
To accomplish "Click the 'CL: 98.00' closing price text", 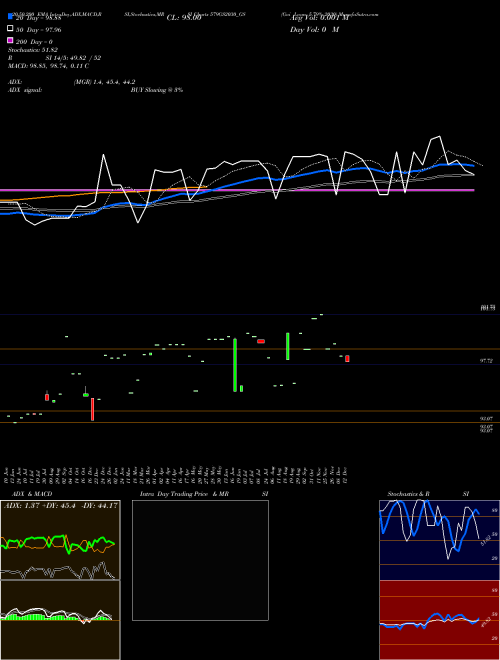I will 184,18.
